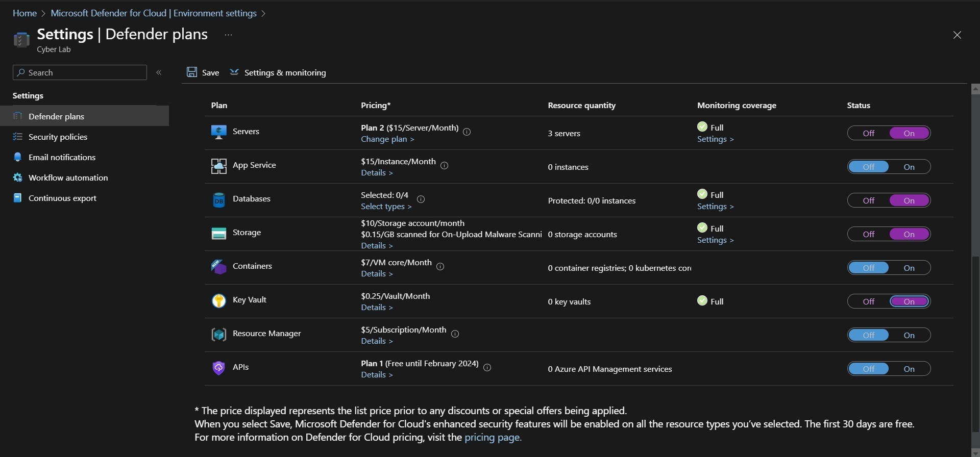Screen dimensions: 980x457
Task: Click the Containers plan icon
Action: point(219,267)
